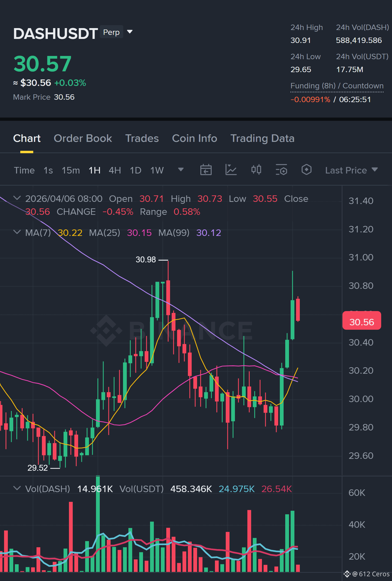Select the 1s time interval

pyautogui.click(x=48, y=170)
